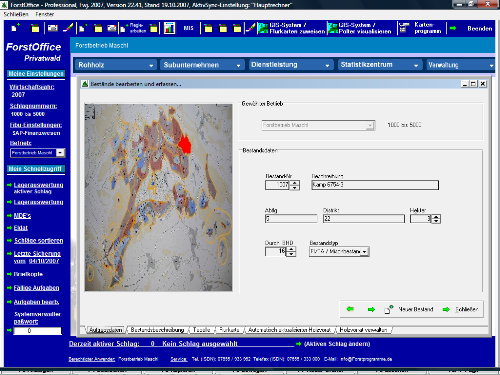Open the Dienstleistung dropdown

coord(290,65)
